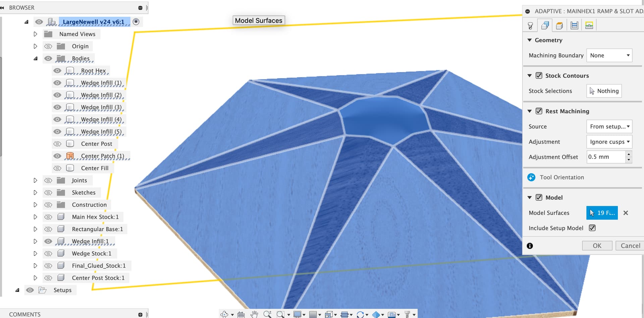Collapse the Bodies folder

coord(35,58)
